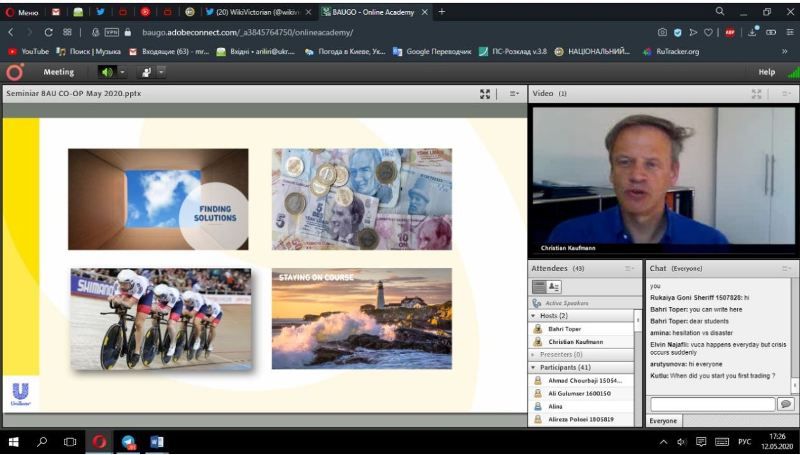This screenshot has height=455, width=800.
Task: Click the Adobe Connect logo icon
Action: [14, 72]
